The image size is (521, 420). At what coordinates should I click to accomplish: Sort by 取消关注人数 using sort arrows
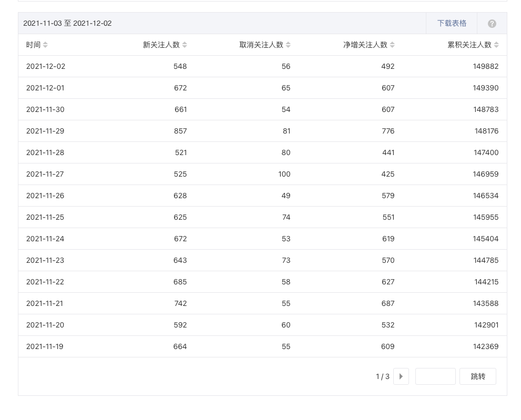pos(288,45)
